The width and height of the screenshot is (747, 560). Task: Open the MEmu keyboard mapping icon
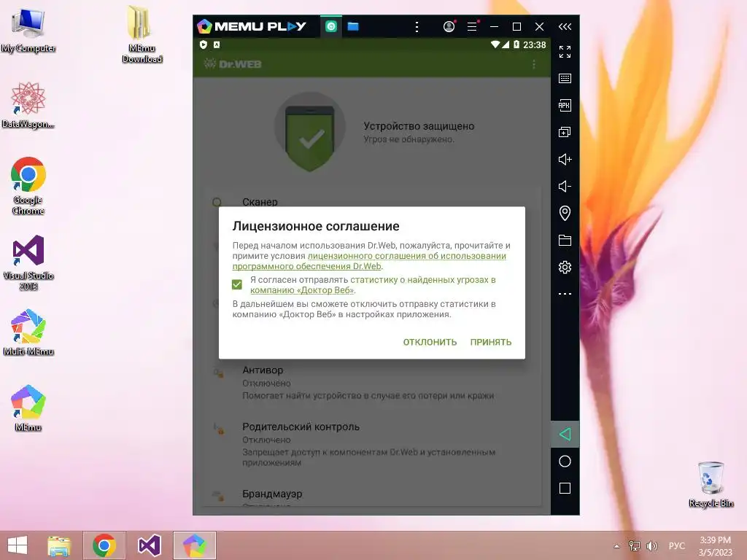coord(565,79)
